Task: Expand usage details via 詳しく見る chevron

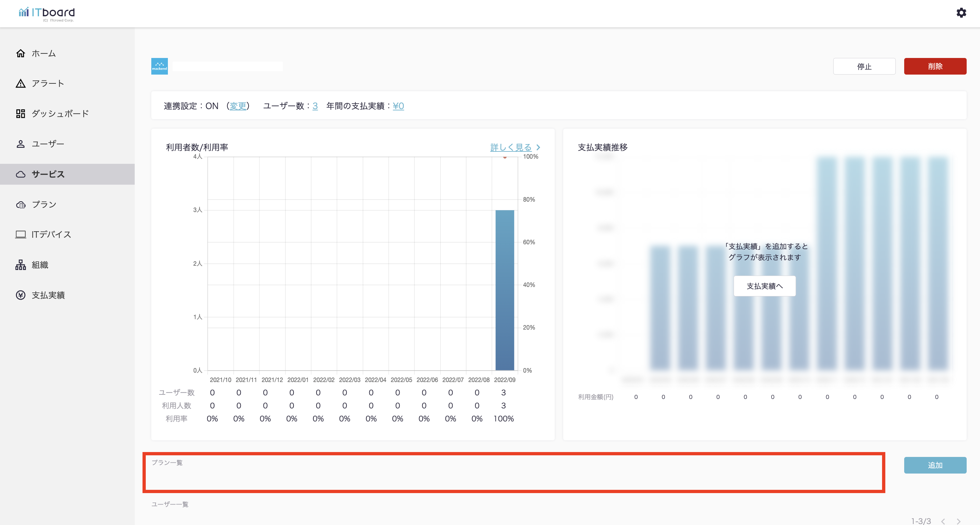Action: pos(538,147)
